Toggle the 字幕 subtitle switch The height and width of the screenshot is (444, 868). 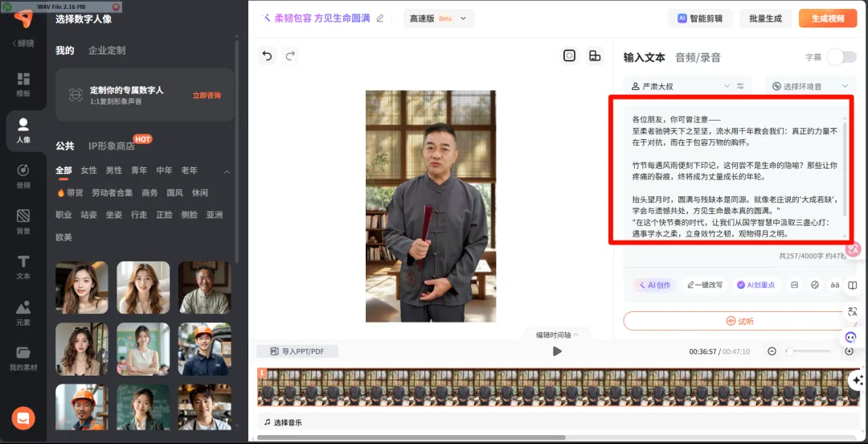coord(841,57)
